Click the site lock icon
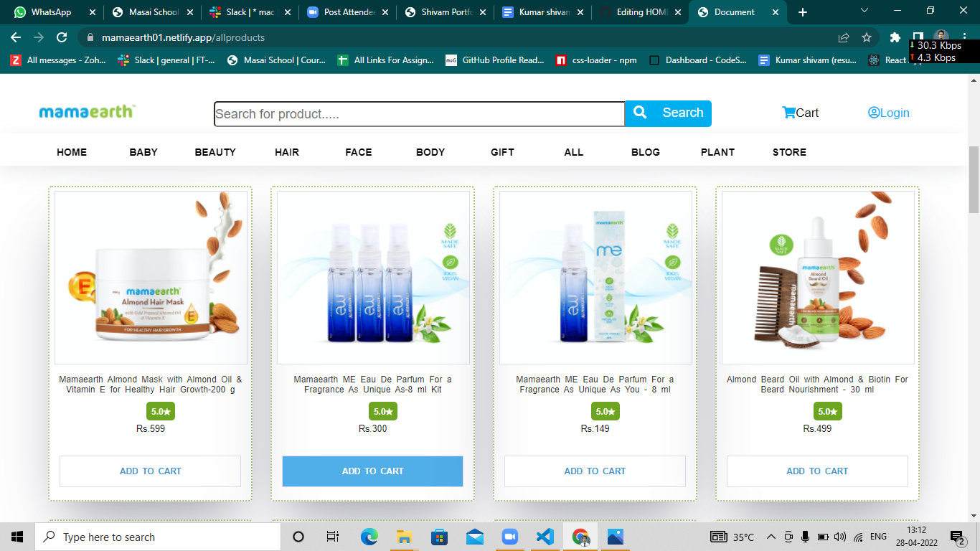 point(90,37)
